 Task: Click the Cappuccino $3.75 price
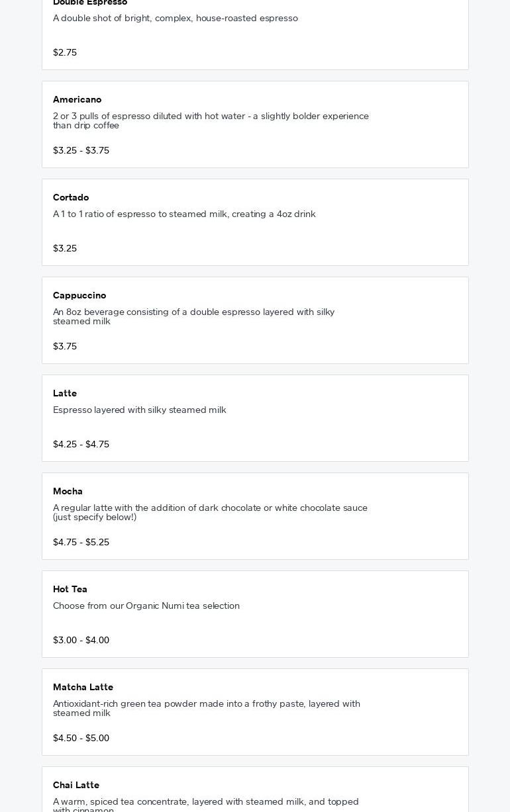[x=65, y=346]
